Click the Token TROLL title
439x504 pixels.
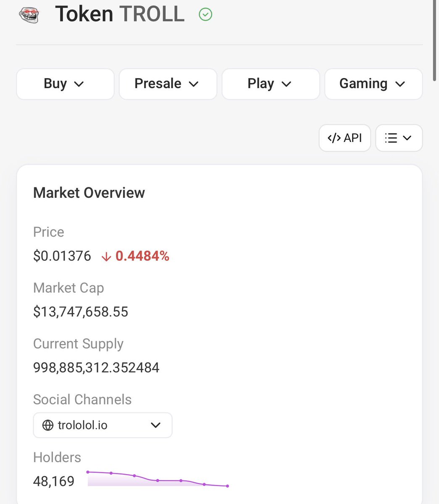coord(120,14)
